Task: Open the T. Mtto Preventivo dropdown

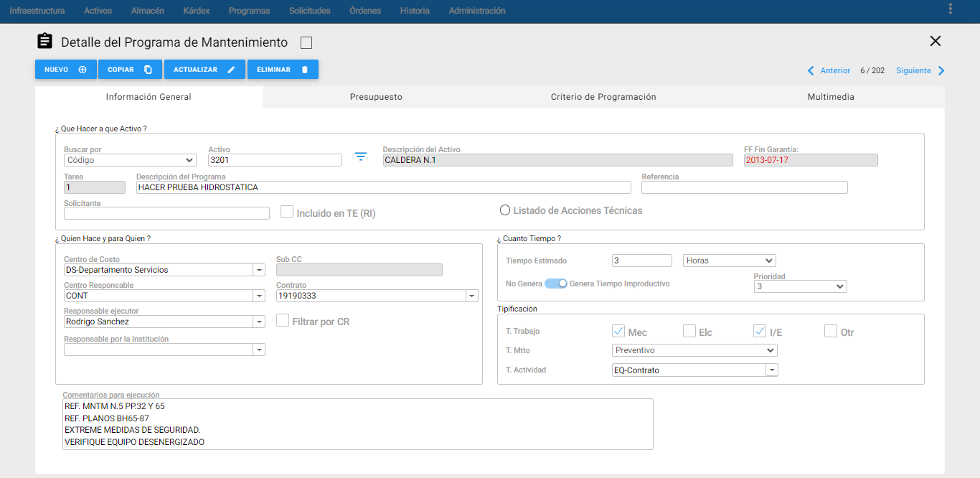Action: coord(695,350)
